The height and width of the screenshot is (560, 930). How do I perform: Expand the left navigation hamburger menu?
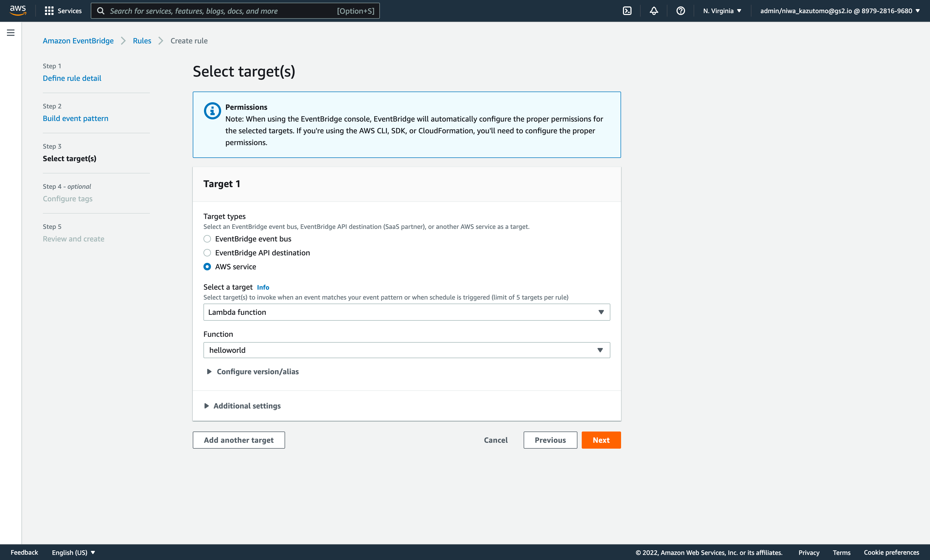click(10, 33)
